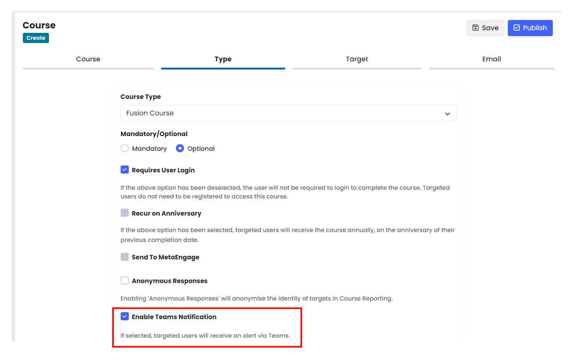588x364 pixels.
Task: Select the Mandatory radio button
Action: [x=125, y=149]
